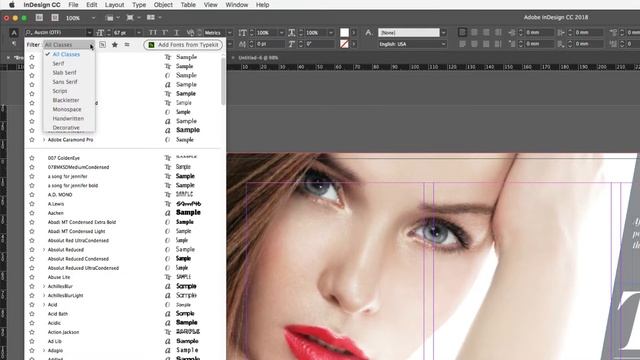Expand the Acid font family
640x360 pixels.
[44, 304]
